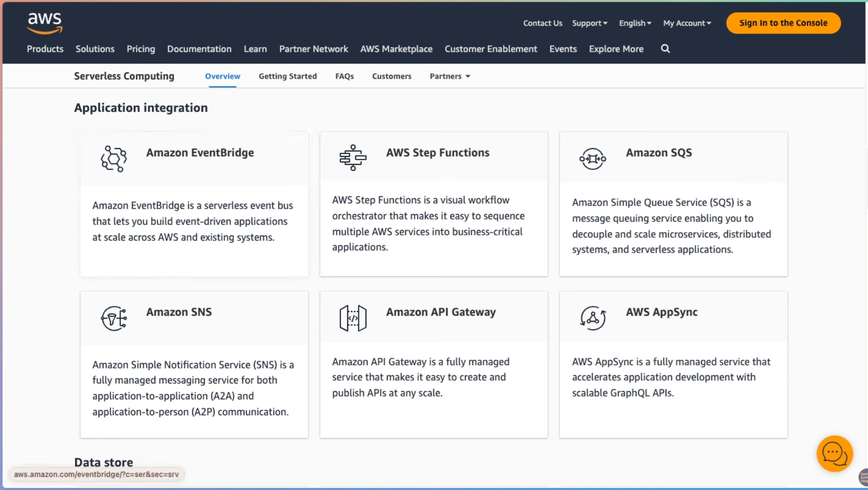
Task: Open the Amazon EventBridge title link
Action: point(200,153)
